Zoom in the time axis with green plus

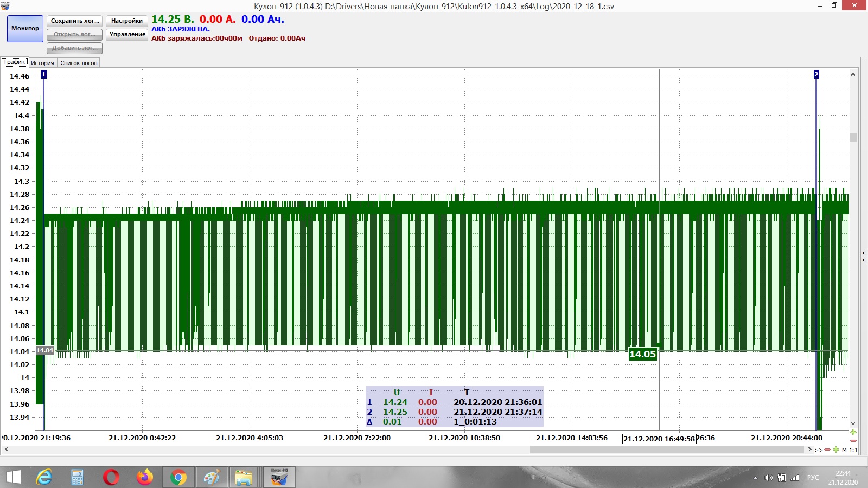pyautogui.click(x=836, y=450)
